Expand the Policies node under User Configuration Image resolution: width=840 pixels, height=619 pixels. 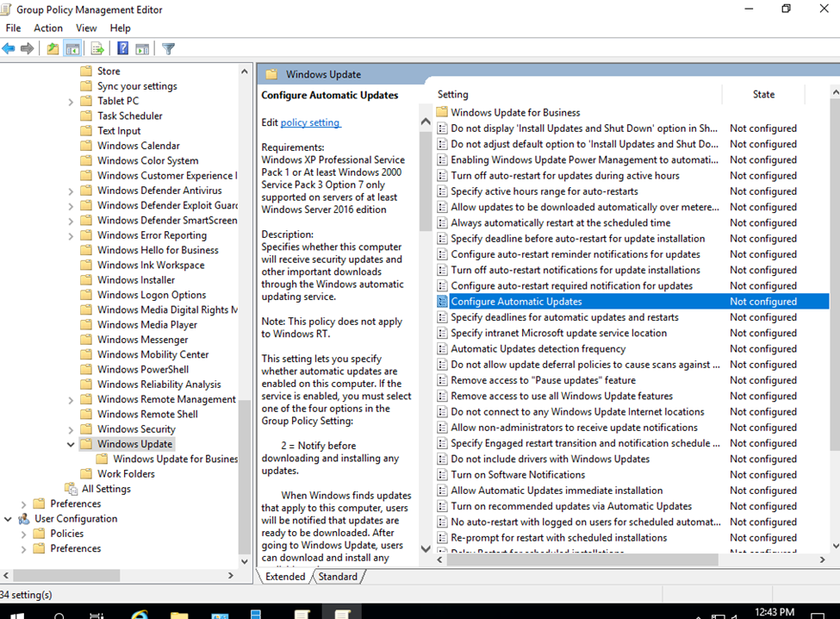pos(23,534)
